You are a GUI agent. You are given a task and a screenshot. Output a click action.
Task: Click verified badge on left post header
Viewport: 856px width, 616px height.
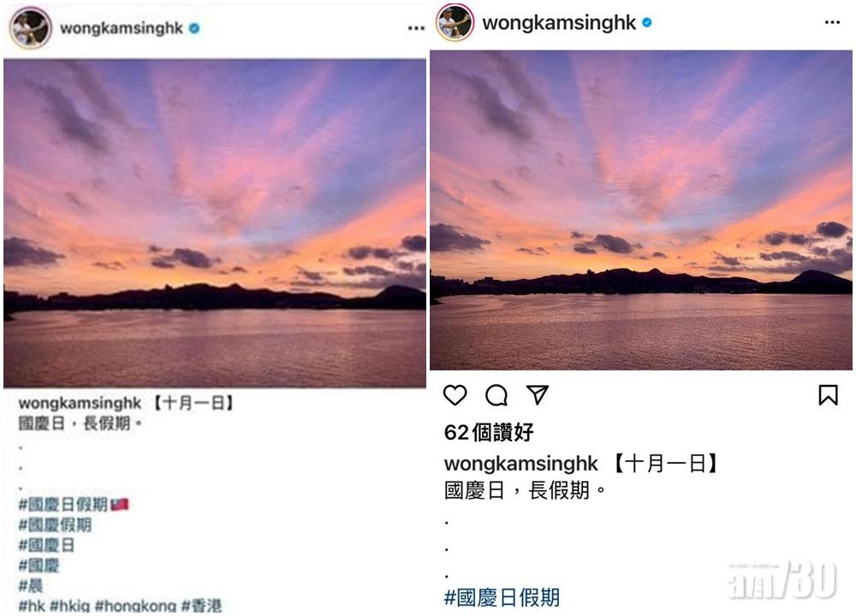coord(193,28)
